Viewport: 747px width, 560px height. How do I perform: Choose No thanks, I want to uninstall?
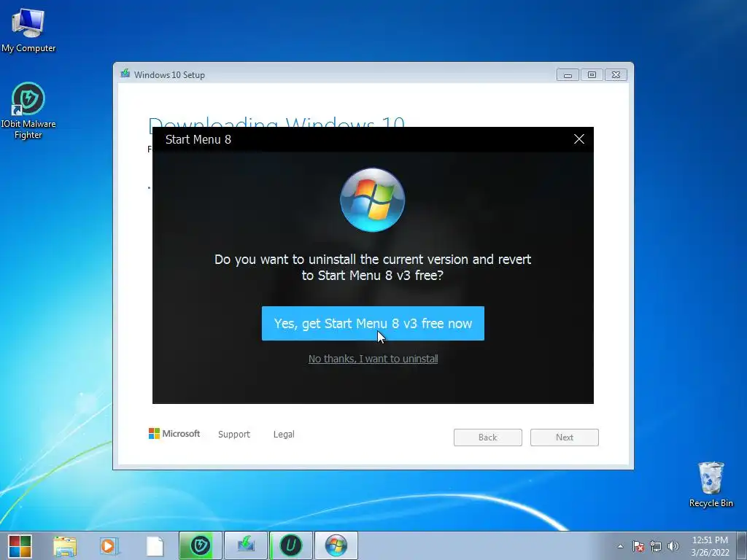pyautogui.click(x=373, y=359)
